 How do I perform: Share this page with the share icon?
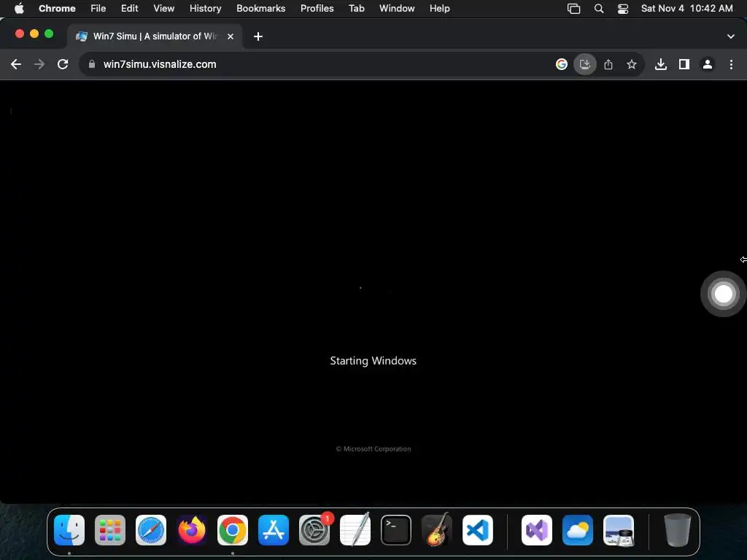(x=608, y=64)
